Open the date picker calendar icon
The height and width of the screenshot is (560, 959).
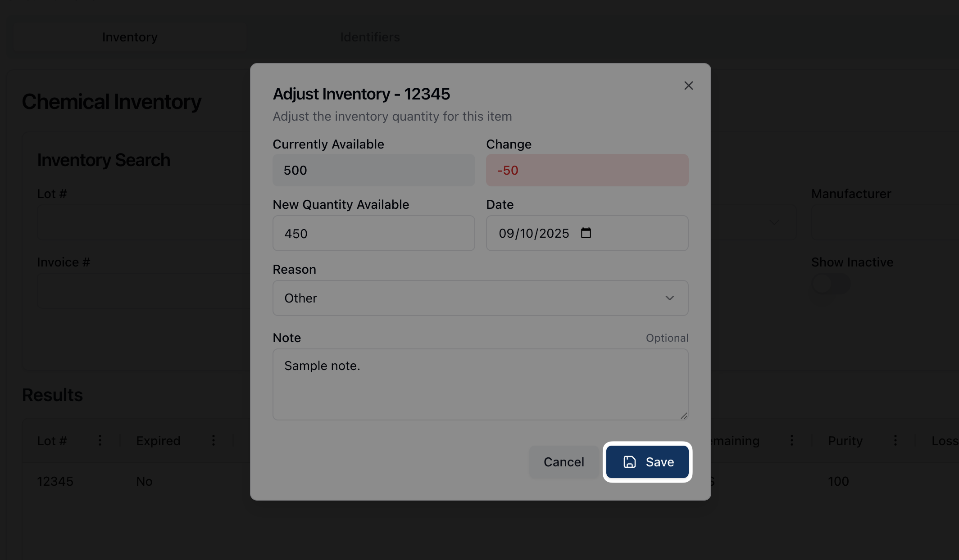[x=586, y=233]
